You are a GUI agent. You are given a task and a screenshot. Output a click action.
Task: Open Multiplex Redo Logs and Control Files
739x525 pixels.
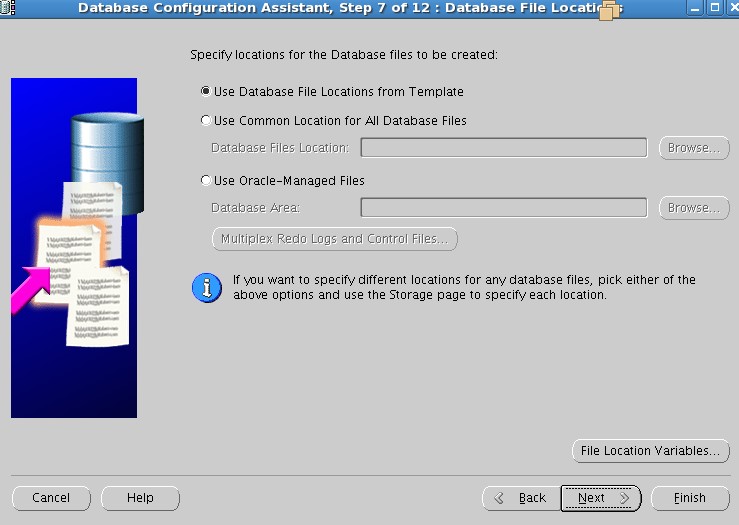pyautogui.click(x=335, y=239)
